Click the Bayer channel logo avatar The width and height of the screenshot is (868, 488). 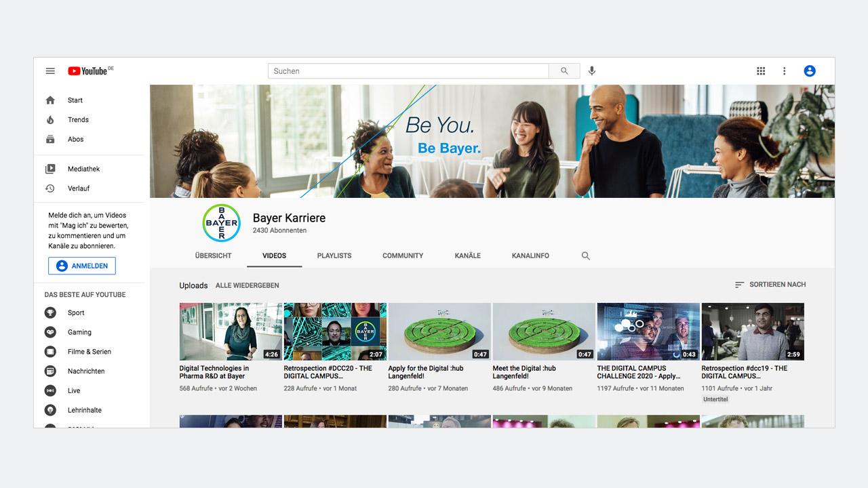coord(221,223)
